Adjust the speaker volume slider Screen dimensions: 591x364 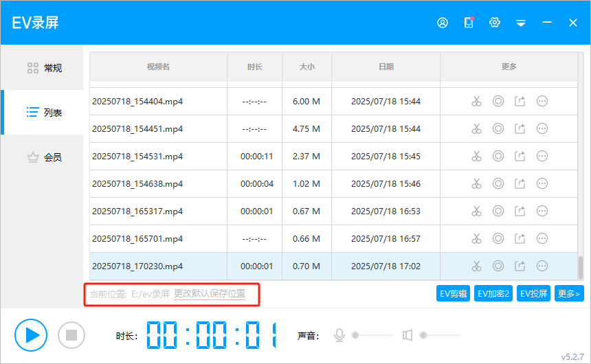(x=440, y=335)
